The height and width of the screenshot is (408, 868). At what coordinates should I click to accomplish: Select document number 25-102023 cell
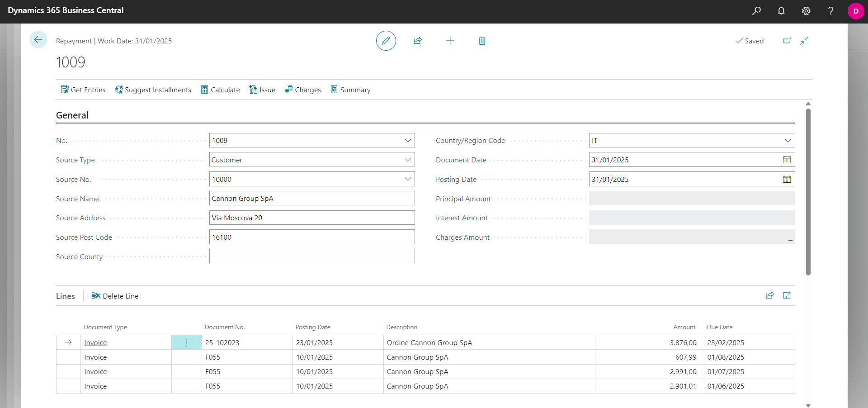(247, 342)
